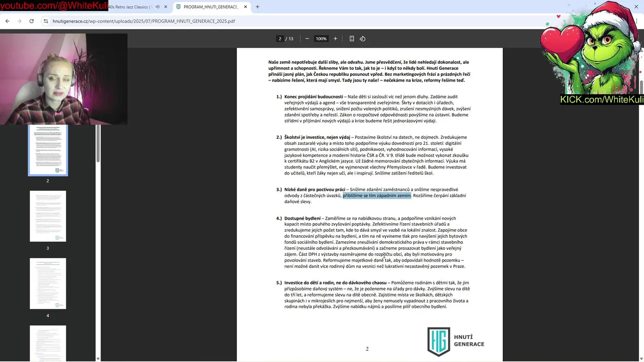Zoom out of the PDF
The width and height of the screenshot is (644, 362).
coord(307,39)
